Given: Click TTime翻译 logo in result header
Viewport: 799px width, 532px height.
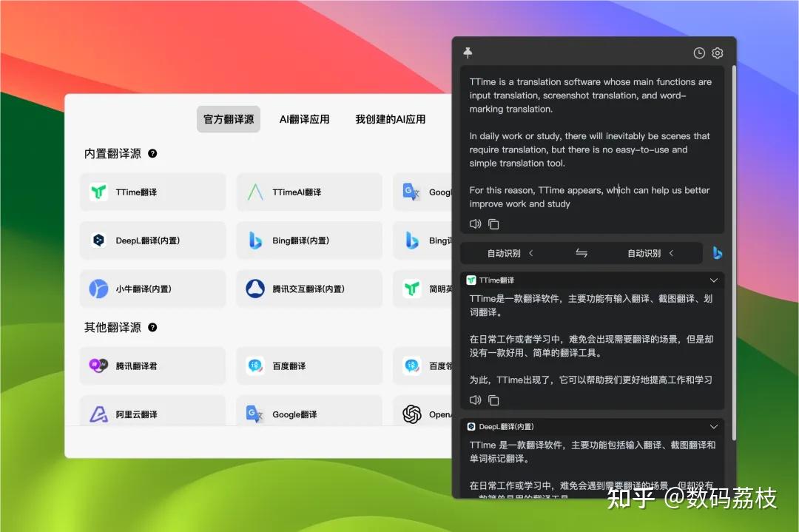Looking at the screenshot, I should [x=471, y=280].
